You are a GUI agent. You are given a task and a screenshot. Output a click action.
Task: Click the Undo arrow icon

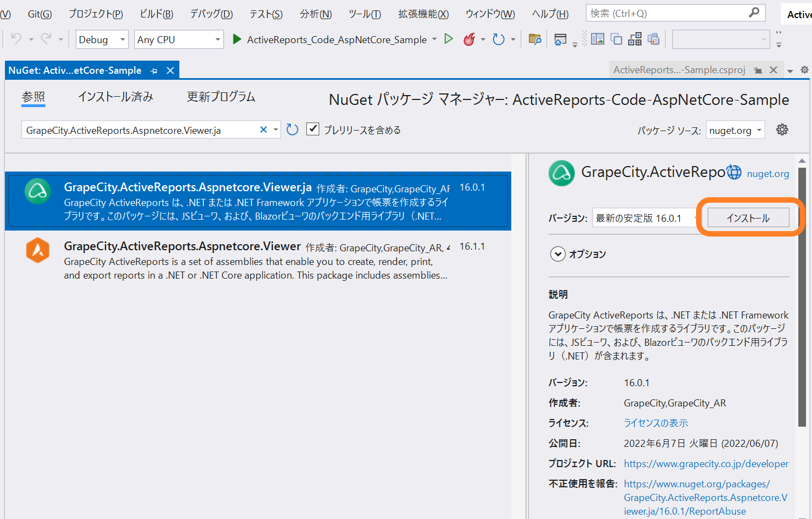coord(16,39)
